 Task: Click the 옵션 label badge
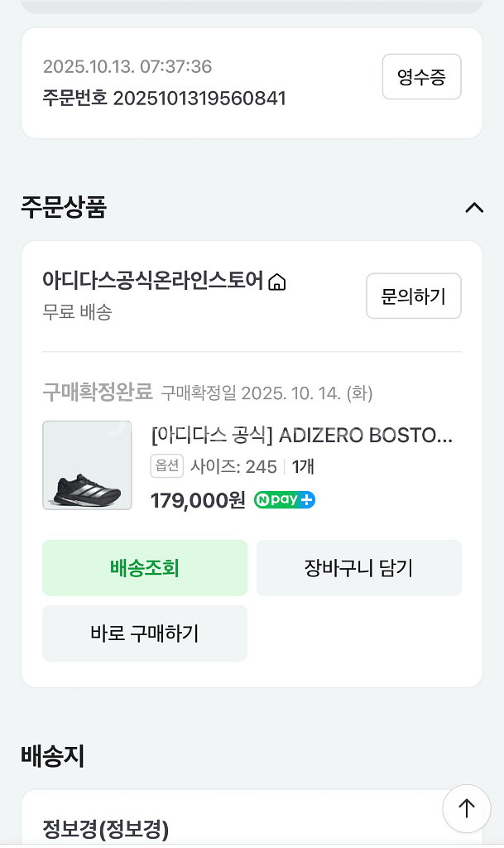166,466
